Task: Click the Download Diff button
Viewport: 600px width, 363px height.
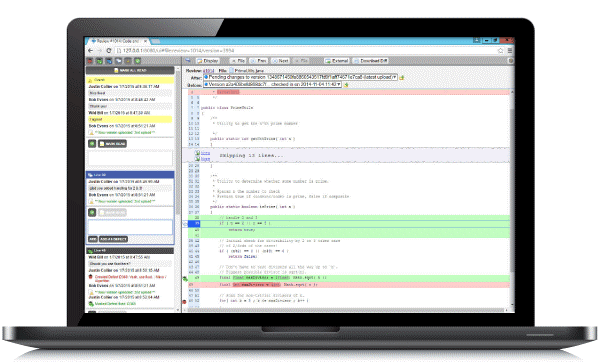Action: [370, 61]
